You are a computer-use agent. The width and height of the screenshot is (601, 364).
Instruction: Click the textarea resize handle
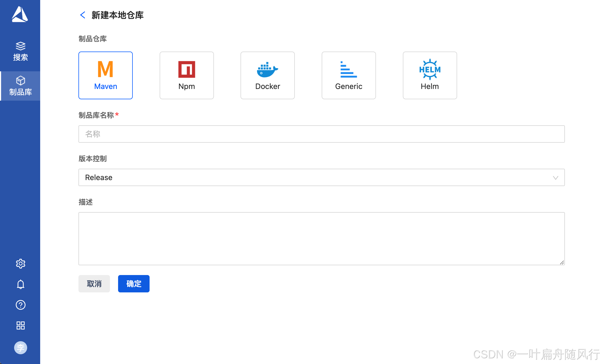562,262
